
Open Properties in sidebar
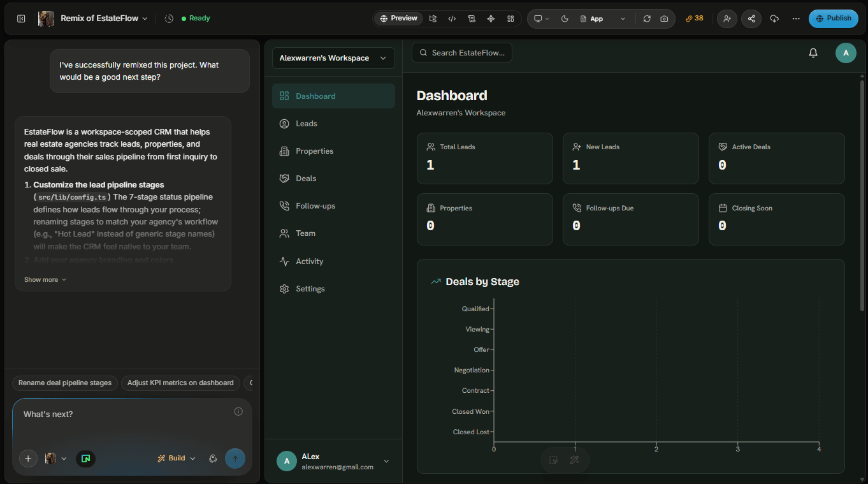(x=333, y=151)
